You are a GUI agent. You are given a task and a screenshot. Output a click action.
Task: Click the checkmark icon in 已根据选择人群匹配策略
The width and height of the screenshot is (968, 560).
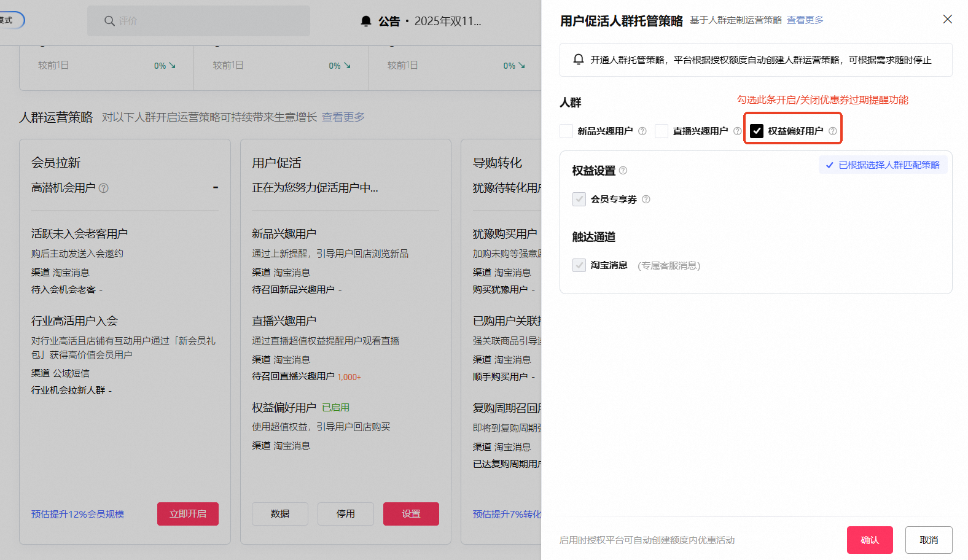coord(830,165)
